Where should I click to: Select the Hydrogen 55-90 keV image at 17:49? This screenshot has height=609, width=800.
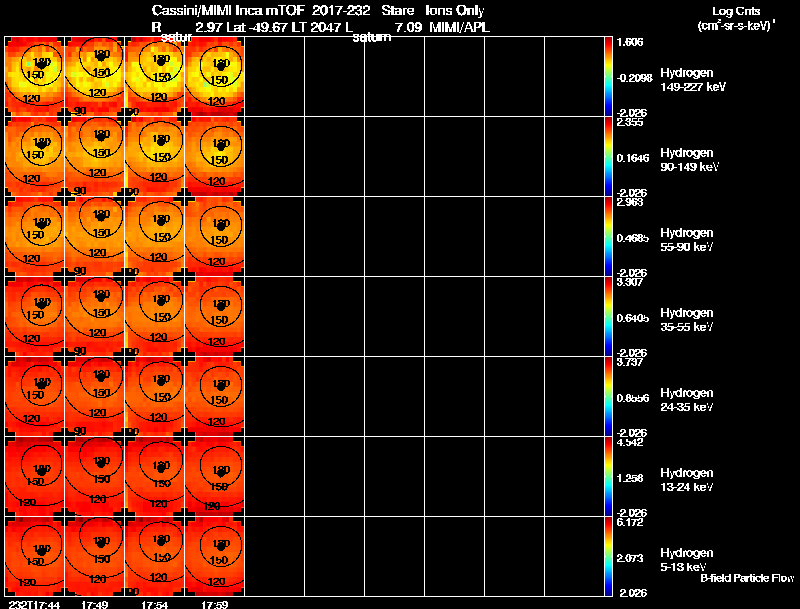(94, 237)
